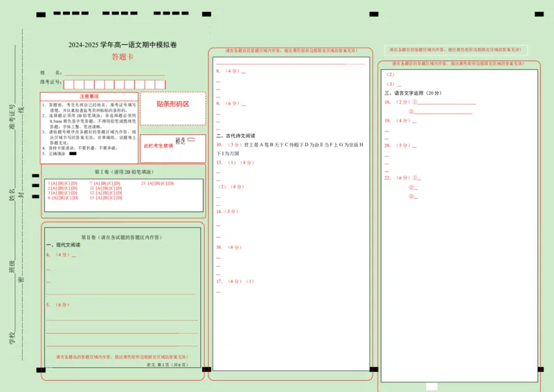This screenshot has width=554, height=392.
Task: Click question 4 answer blank
Action: 73,255
